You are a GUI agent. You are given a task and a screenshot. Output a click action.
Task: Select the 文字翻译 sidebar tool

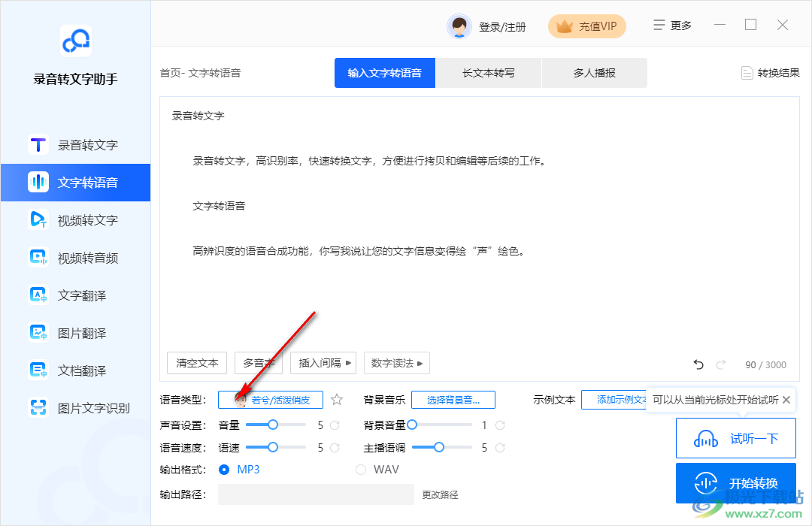pyautogui.click(x=75, y=295)
